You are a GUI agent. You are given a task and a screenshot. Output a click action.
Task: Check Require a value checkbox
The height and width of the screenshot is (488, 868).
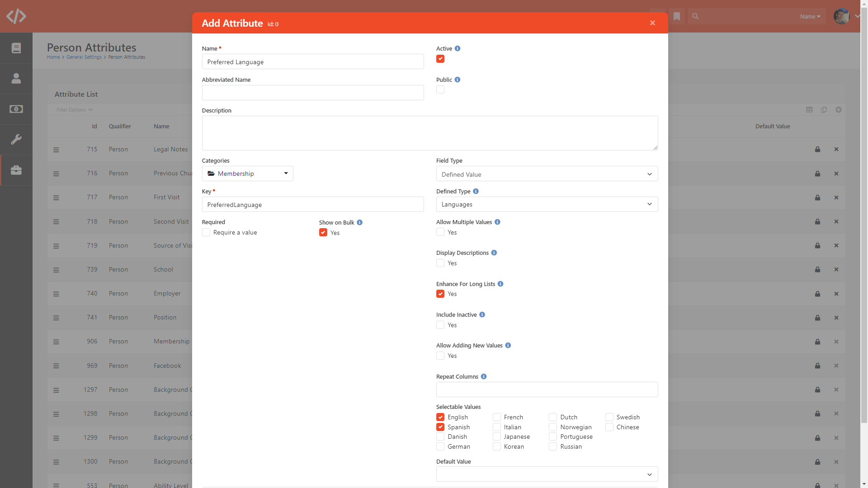point(206,232)
